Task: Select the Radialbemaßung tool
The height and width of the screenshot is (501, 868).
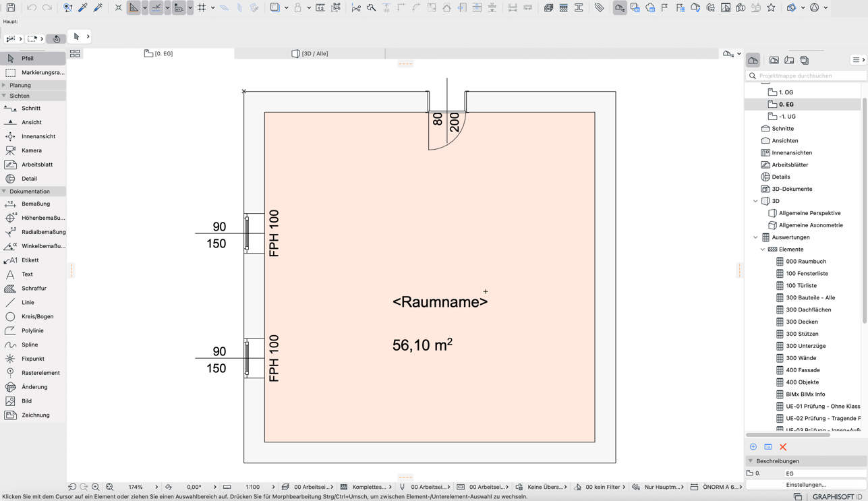Action: 33,232
